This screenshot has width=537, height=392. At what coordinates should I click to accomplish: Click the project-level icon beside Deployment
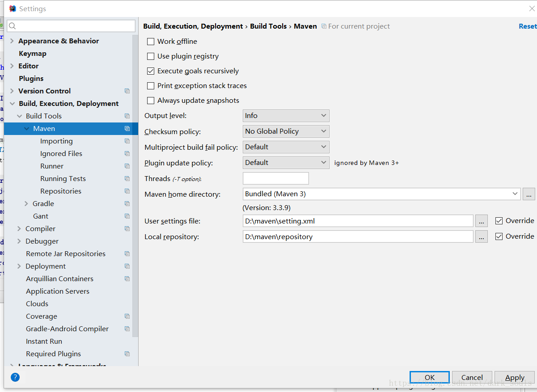[127, 266]
